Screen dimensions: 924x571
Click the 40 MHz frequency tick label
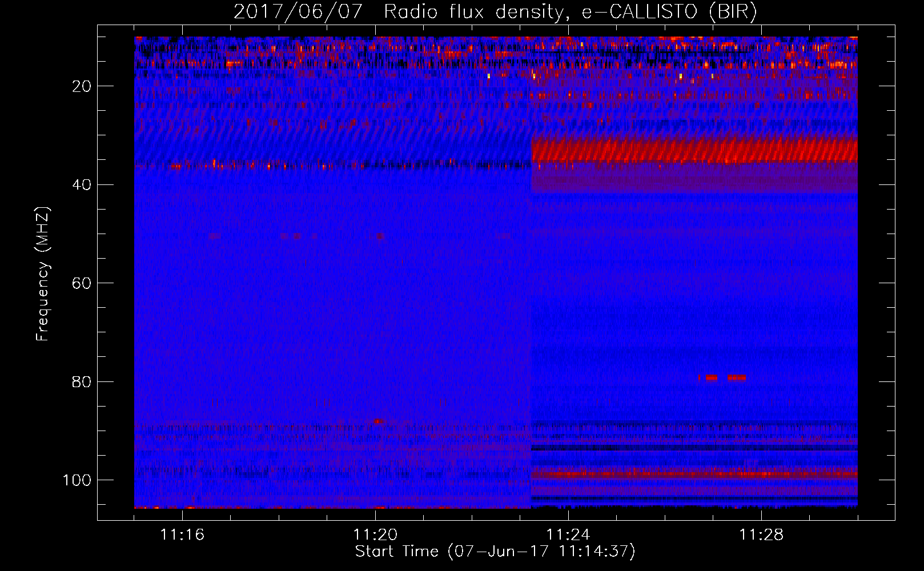click(82, 185)
